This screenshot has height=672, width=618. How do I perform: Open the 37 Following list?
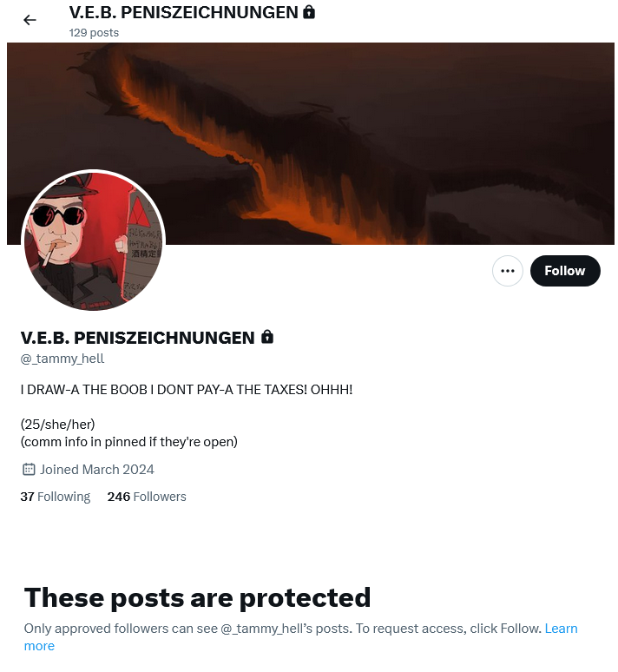click(56, 497)
